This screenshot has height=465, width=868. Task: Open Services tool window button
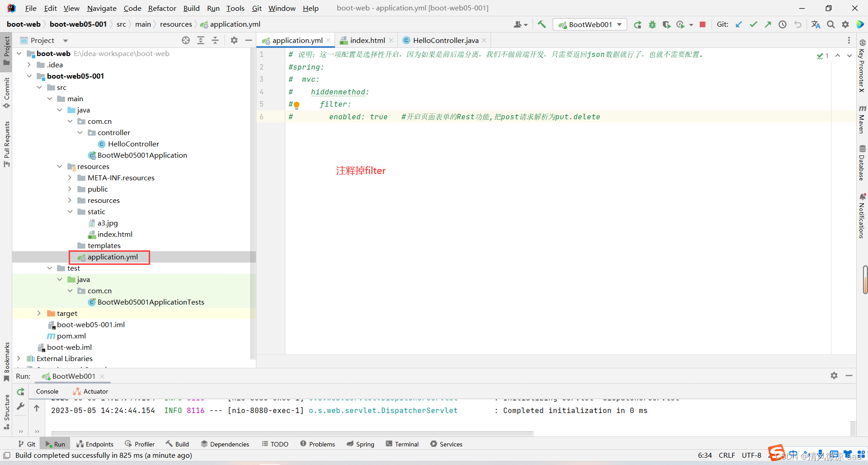pos(446,444)
